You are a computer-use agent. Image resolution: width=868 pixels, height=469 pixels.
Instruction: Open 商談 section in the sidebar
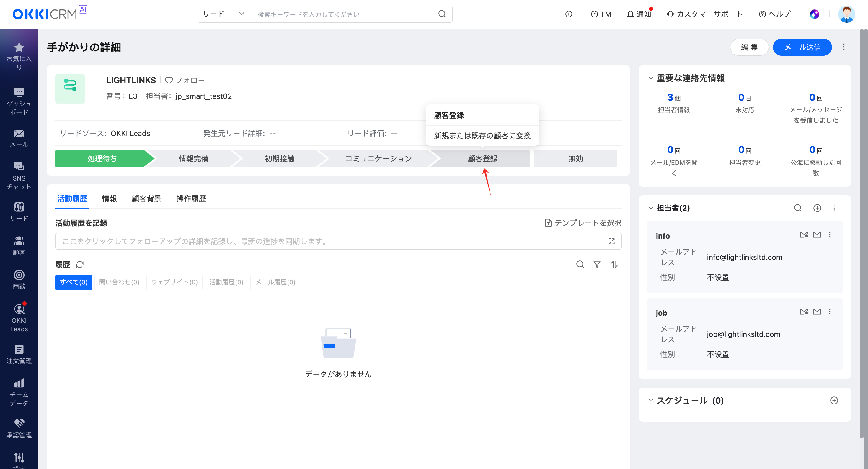click(x=19, y=280)
